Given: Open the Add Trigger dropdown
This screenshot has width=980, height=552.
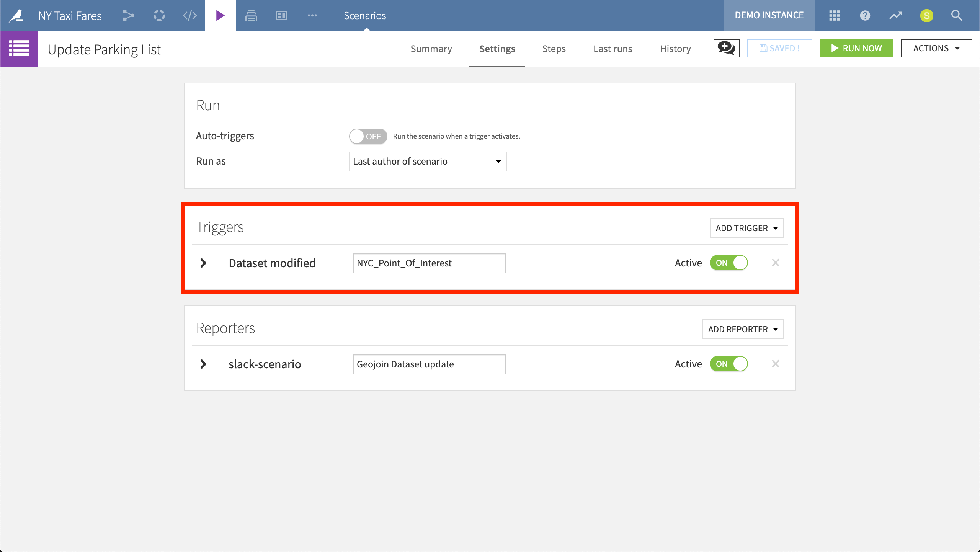Looking at the screenshot, I should pos(746,228).
